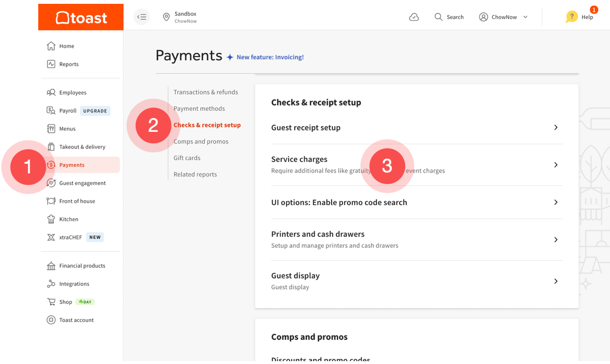
Task: Expand the Guest display row arrow
Action: click(556, 281)
